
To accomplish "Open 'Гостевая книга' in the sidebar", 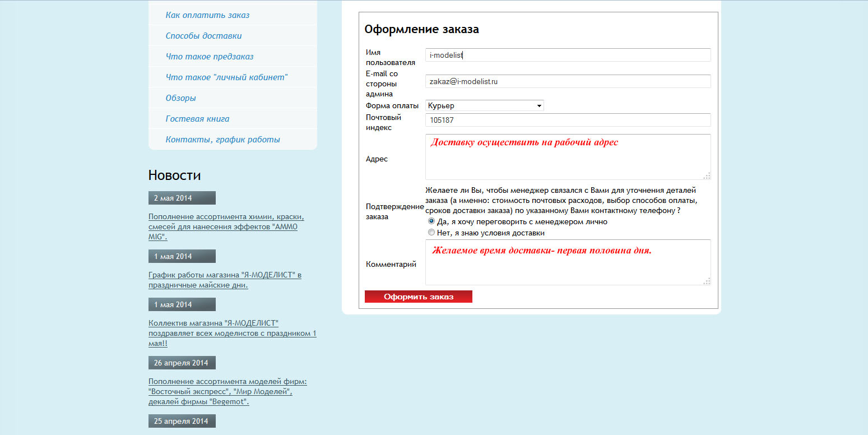I will click(197, 119).
